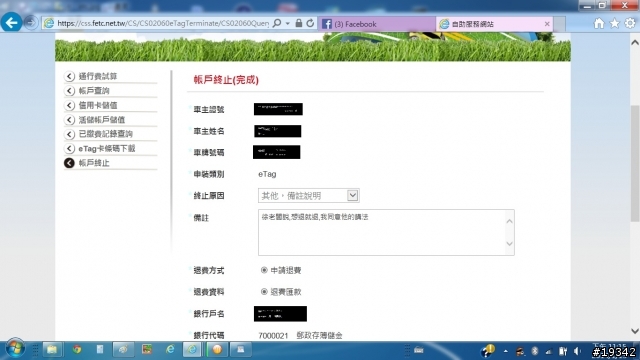This screenshot has width=640, height=360.
Task: Click arrow icon beside 信用卡儲值
Action: [x=69, y=105]
